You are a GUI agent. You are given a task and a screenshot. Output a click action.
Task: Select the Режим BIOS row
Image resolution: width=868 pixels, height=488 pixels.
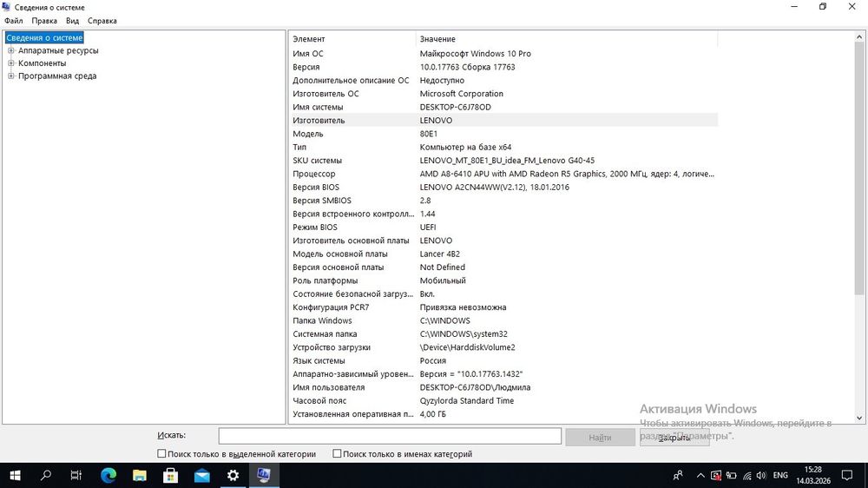pyautogui.click(x=503, y=228)
